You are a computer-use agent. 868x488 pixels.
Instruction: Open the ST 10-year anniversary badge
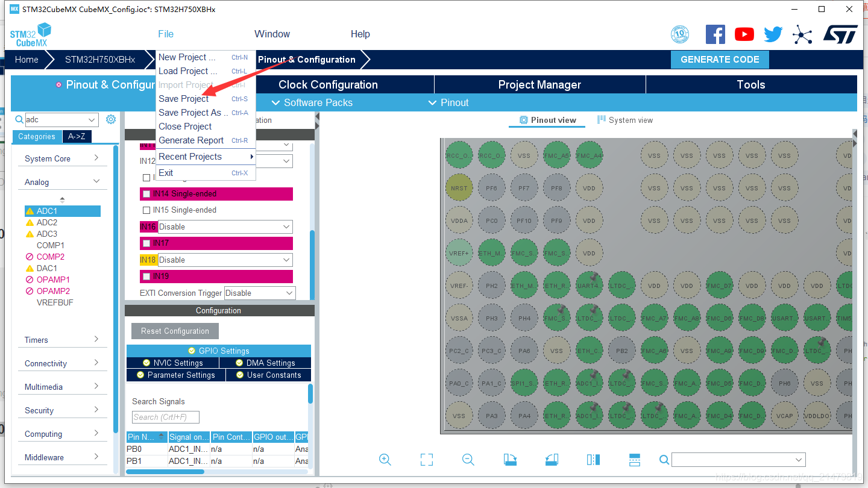click(x=680, y=34)
